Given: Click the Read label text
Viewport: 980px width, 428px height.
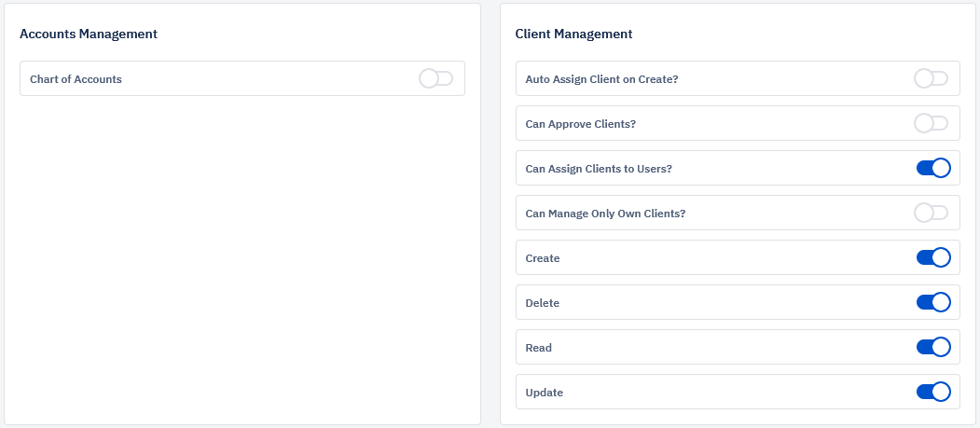Looking at the screenshot, I should (x=539, y=348).
